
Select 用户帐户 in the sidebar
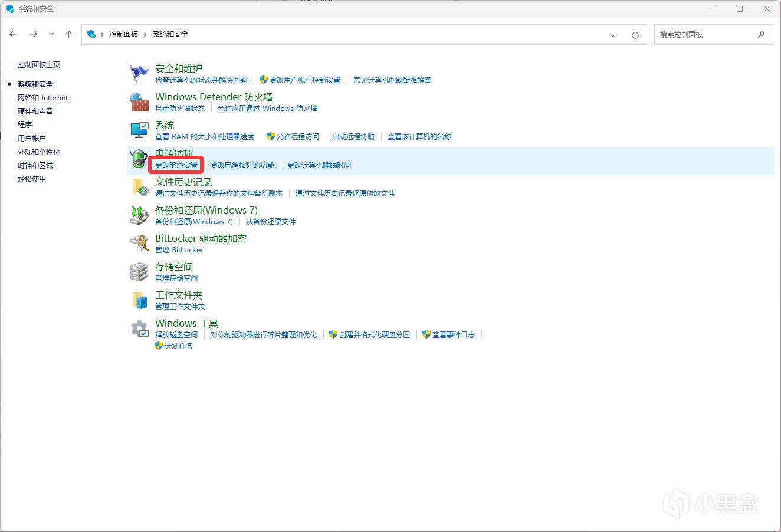click(32, 139)
